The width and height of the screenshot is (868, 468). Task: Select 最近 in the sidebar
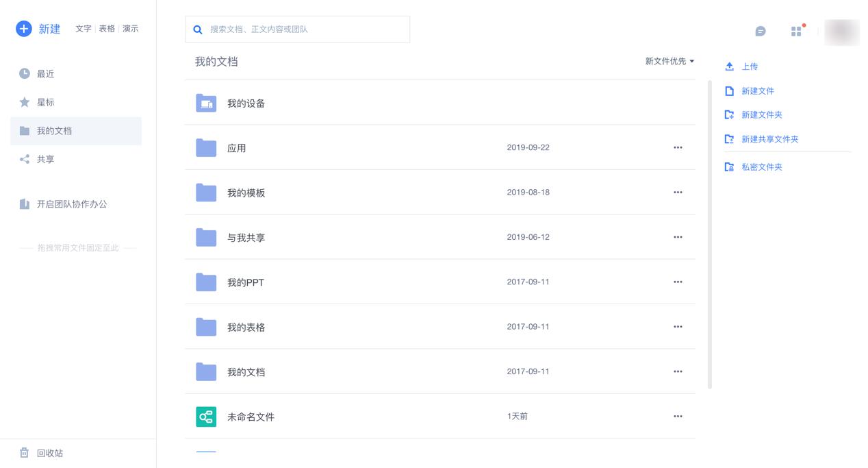click(x=45, y=74)
